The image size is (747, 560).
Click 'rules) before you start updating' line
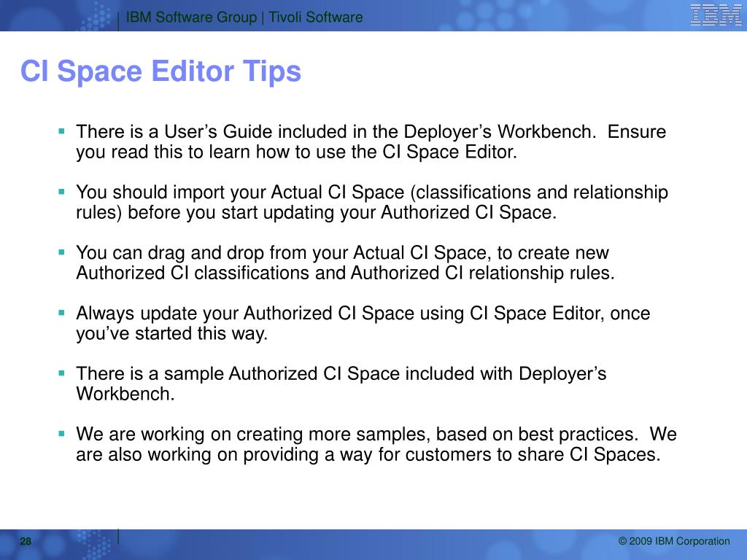317,212
